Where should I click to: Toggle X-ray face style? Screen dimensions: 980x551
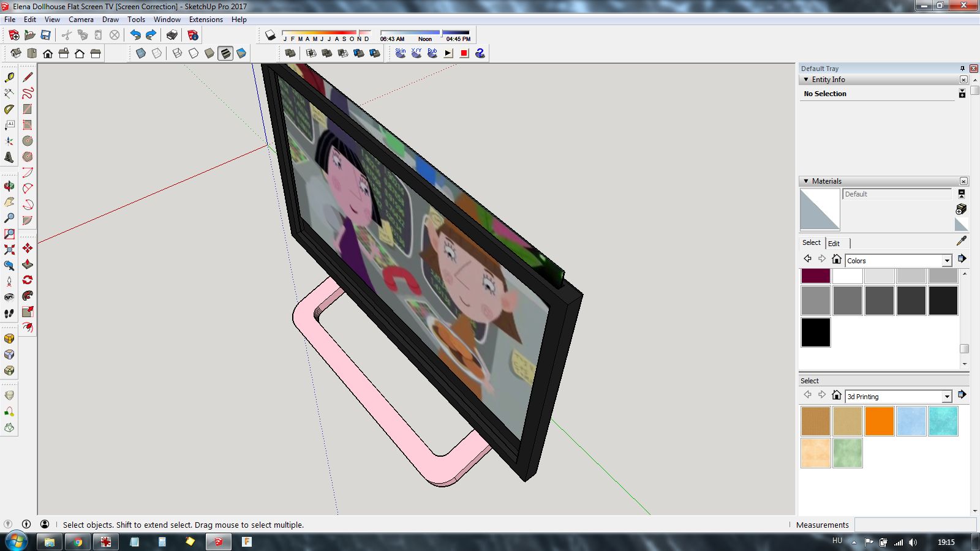pos(141,53)
